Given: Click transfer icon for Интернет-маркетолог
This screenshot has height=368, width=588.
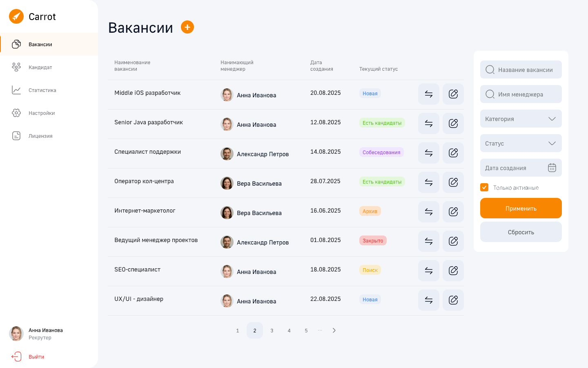Looking at the screenshot, I should tap(429, 212).
